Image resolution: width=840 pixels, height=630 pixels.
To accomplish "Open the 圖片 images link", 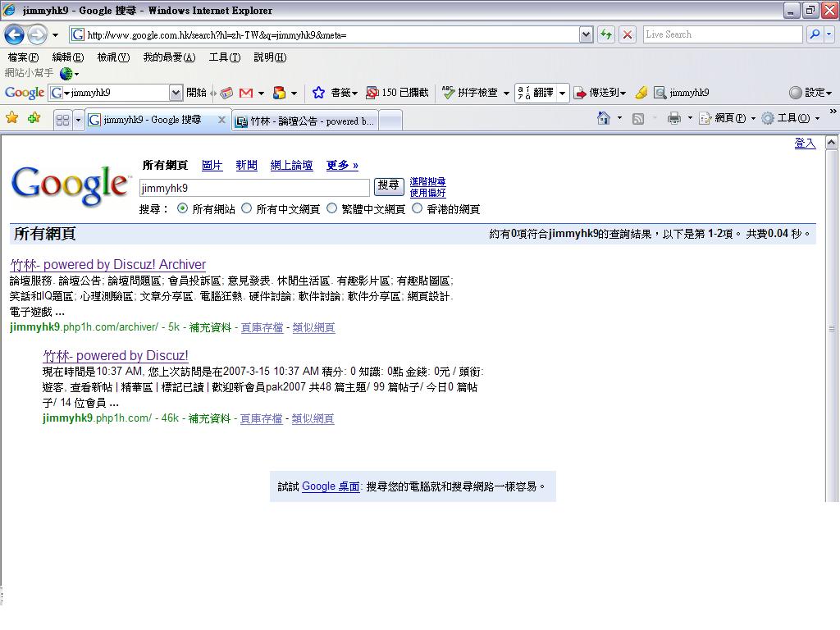I will point(212,165).
